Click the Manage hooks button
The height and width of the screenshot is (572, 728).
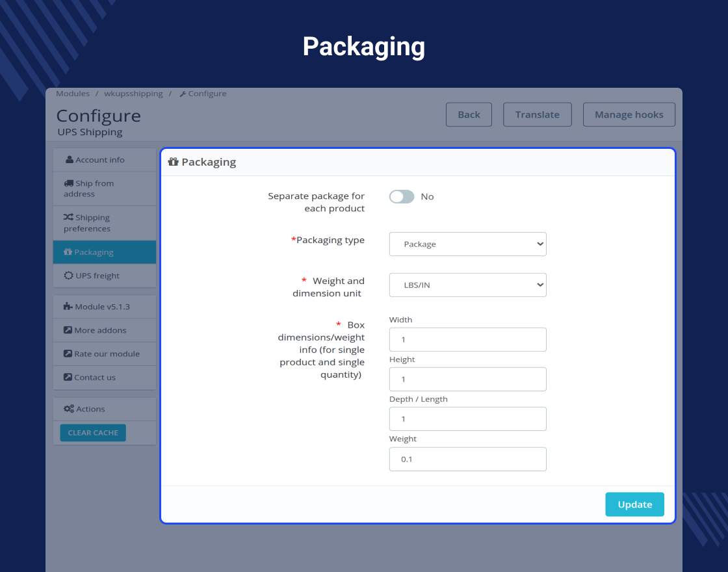point(629,114)
